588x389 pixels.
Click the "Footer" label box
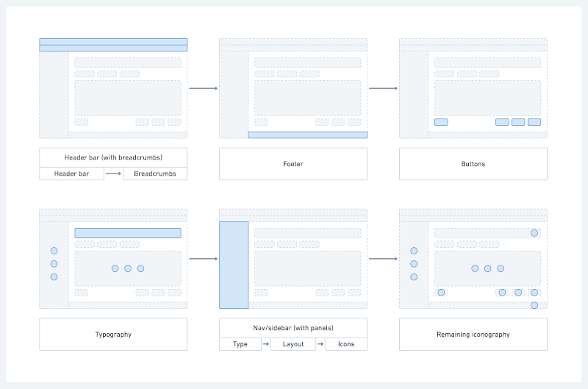click(293, 164)
